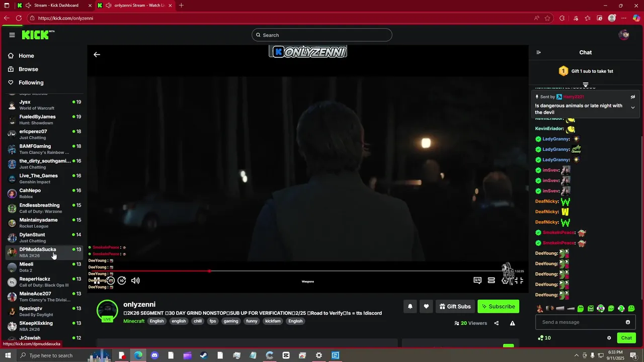Share the stream using the share icon
Screen dimensions: 644x362
pyautogui.click(x=497, y=323)
